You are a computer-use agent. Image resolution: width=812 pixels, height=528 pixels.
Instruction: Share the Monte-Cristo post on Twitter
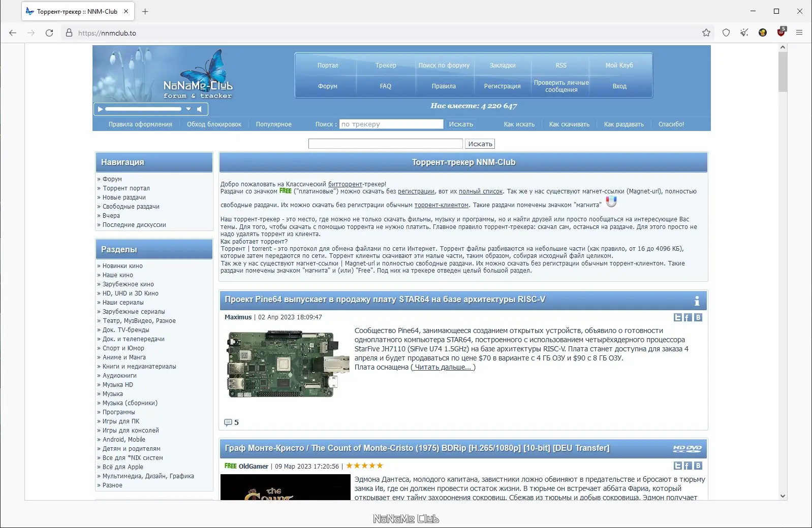(x=678, y=466)
